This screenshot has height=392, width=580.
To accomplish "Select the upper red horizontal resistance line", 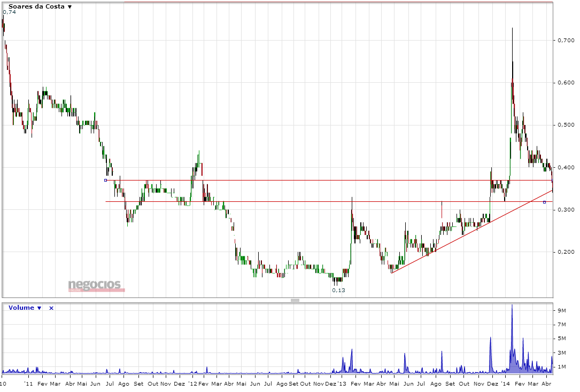I will (329, 181).
